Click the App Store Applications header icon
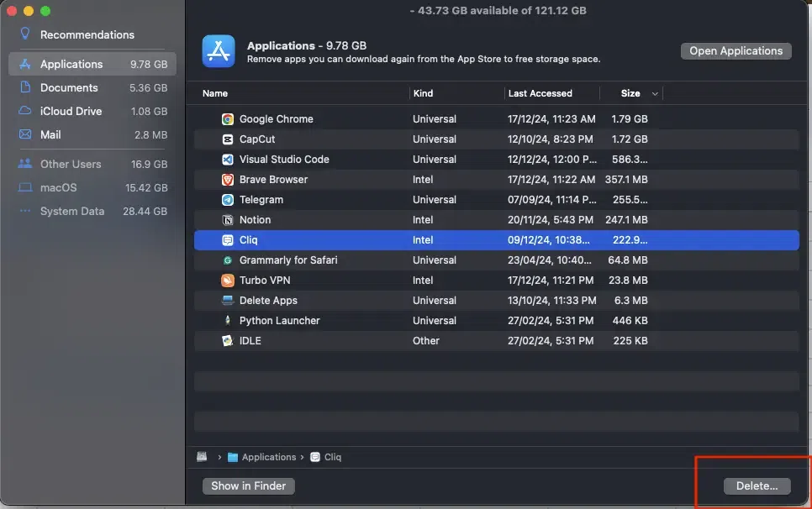The width and height of the screenshot is (812, 509). (x=218, y=51)
